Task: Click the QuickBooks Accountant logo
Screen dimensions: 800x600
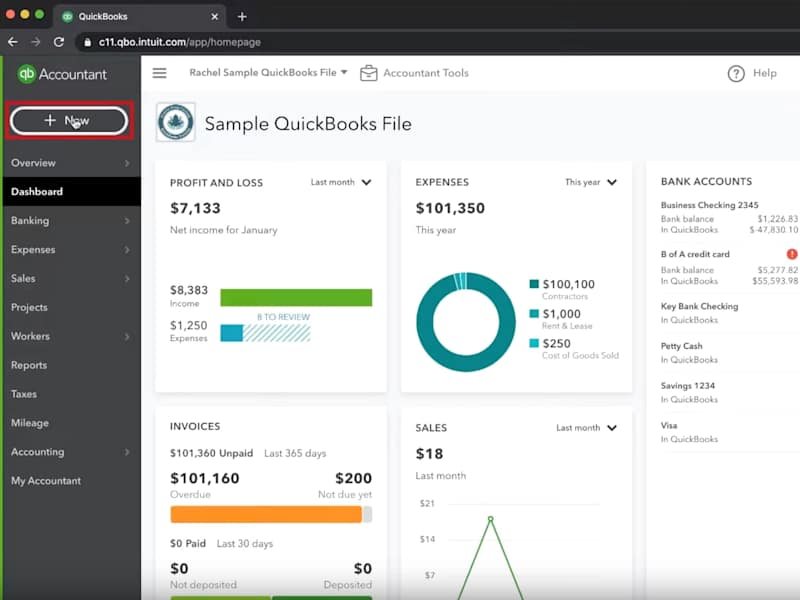Action: pos(62,74)
